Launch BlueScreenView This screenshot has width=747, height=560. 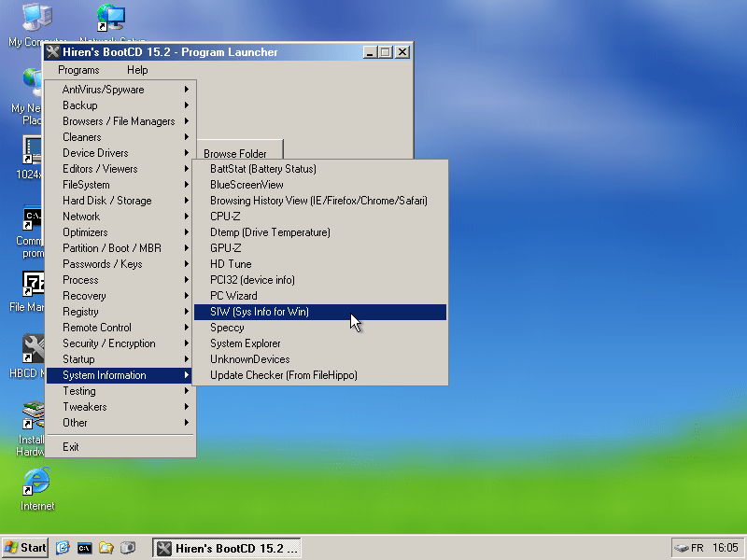[x=320, y=185]
